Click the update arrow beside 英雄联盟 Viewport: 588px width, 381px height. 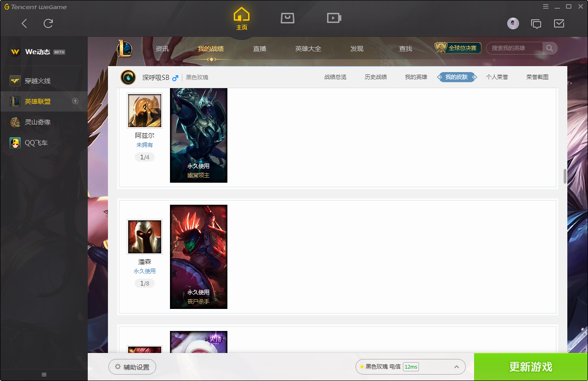pyautogui.click(x=75, y=101)
